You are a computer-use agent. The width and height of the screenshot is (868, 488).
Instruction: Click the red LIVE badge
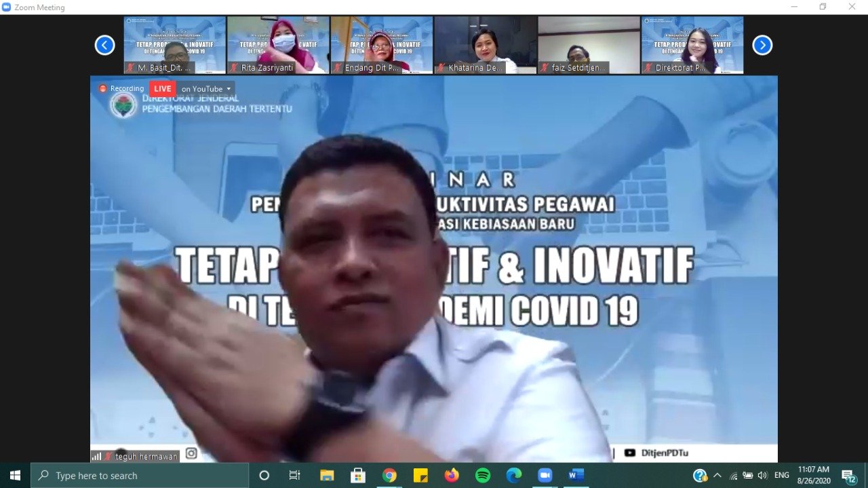pos(162,89)
